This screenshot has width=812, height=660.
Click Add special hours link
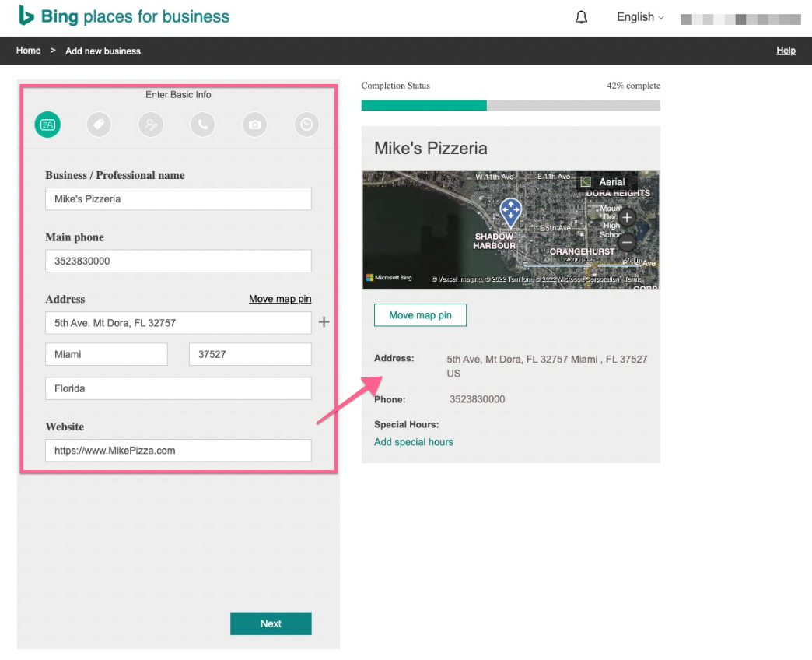[x=414, y=442]
